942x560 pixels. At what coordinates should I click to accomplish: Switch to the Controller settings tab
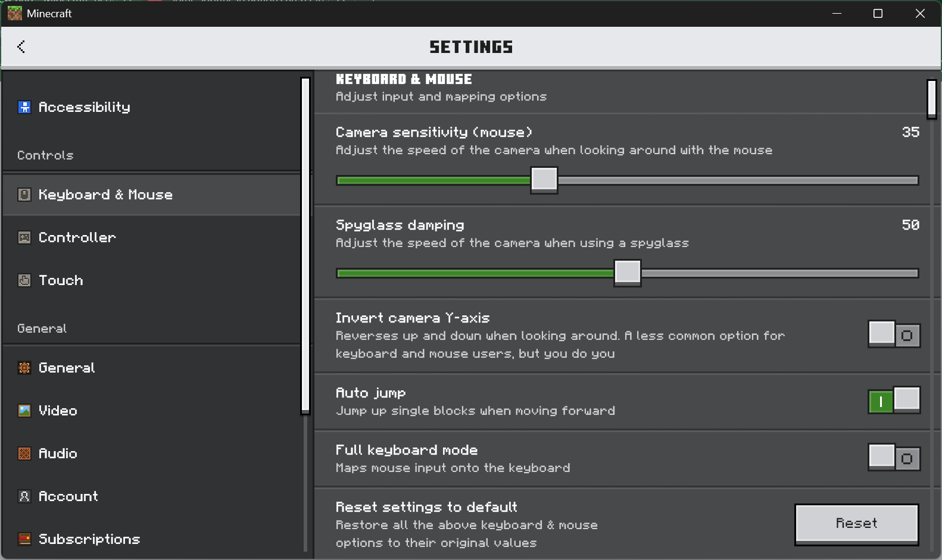(77, 237)
